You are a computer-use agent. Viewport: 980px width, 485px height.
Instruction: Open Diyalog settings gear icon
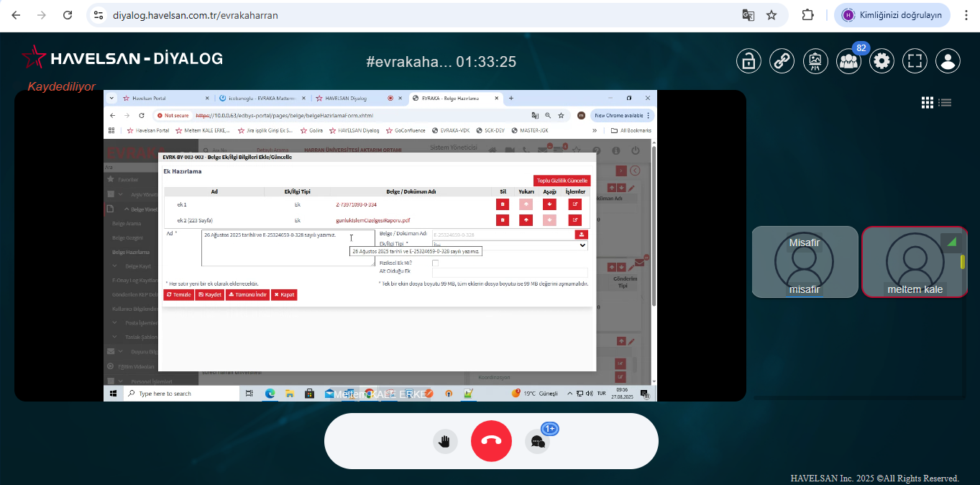tap(881, 61)
